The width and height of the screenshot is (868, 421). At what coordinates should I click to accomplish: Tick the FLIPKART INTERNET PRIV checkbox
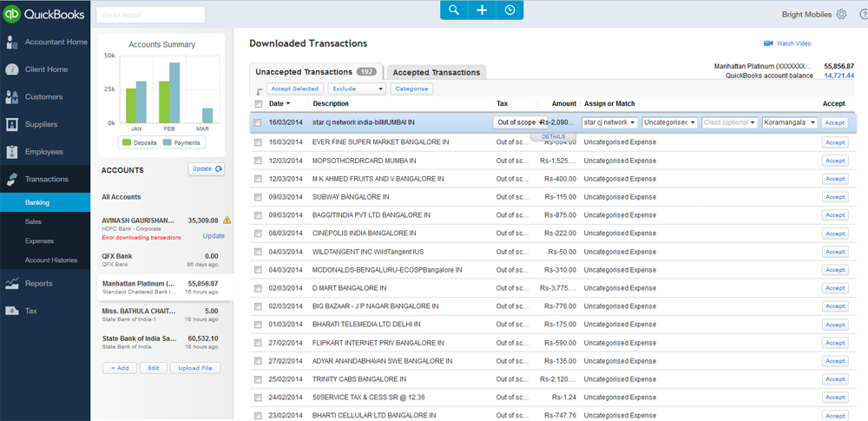coord(258,343)
